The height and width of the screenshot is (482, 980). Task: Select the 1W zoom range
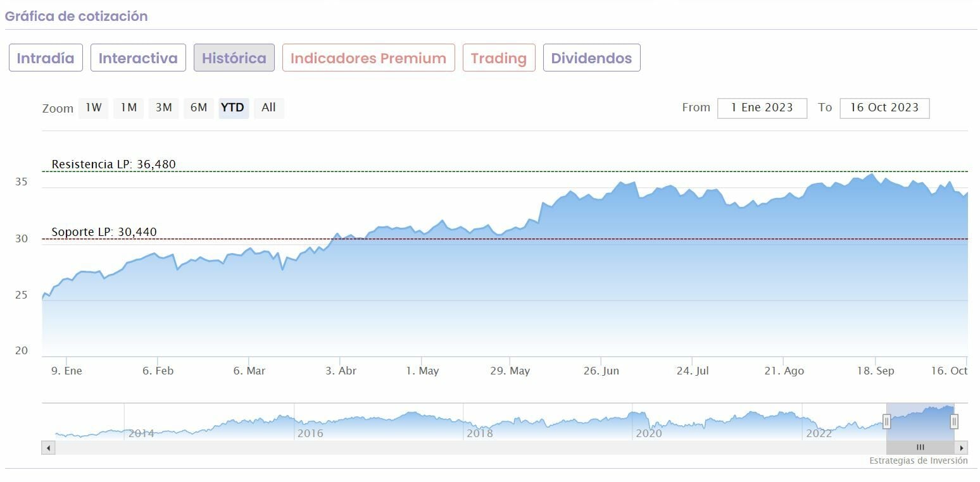pos(94,108)
